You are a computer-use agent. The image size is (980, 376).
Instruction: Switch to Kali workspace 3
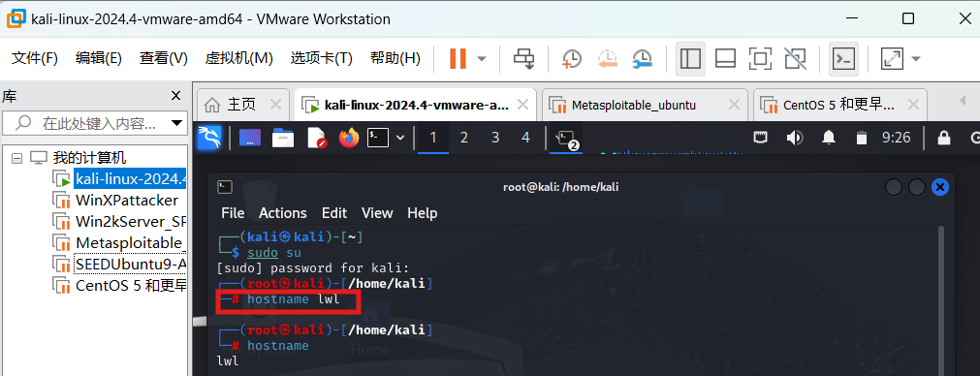(x=495, y=138)
